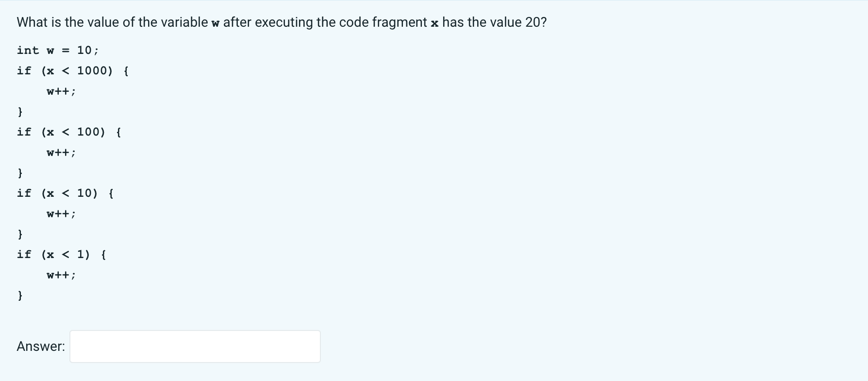Click the first closing brace
Screen dimensions: 868x381
20,111
